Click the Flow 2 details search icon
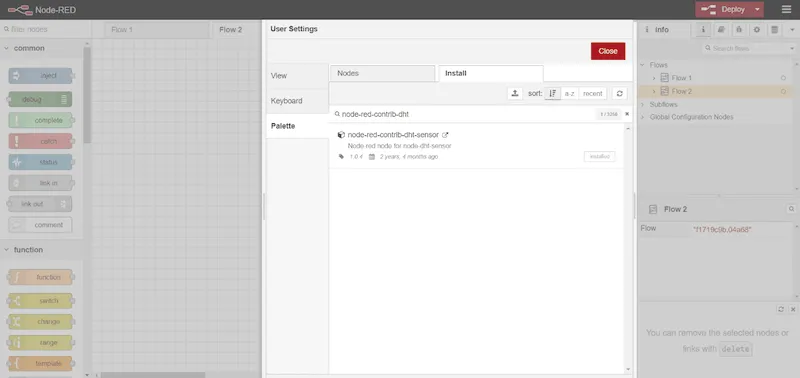This screenshot has width=800, height=378. click(x=791, y=209)
